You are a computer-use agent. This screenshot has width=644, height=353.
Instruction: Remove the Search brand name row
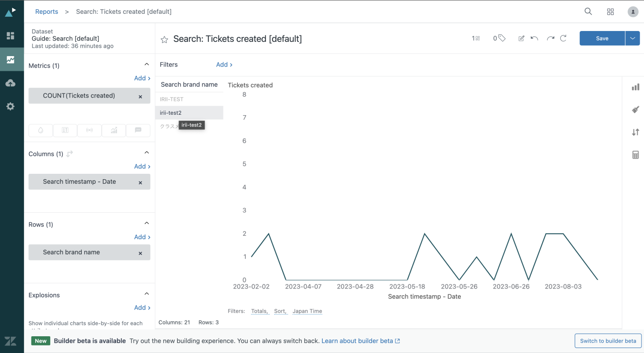pyautogui.click(x=140, y=253)
